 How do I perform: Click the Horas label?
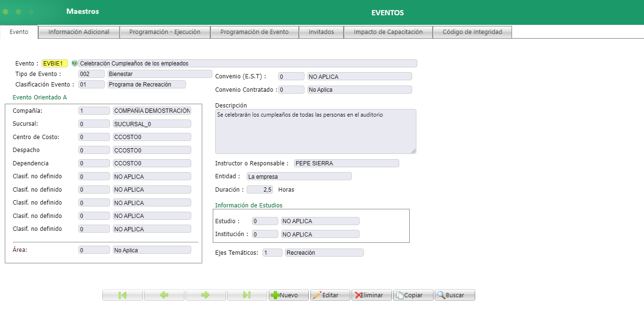[286, 190]
